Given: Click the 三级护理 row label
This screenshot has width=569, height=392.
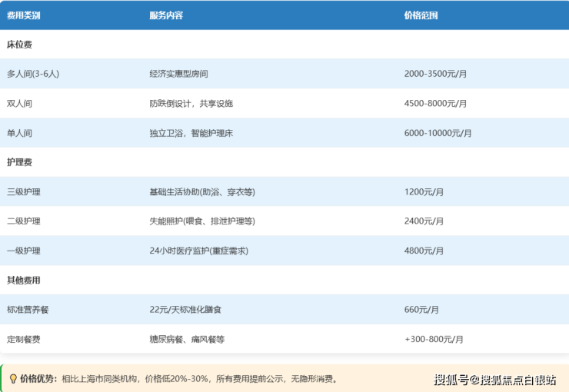Looking at the screenshot, I should tap(23, 192).
